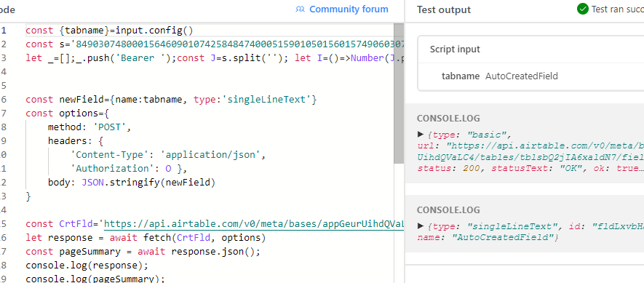Viewport: 644px width, 283px height.
Task: Click the console.log(response); line
Action: pyautogui.click(x=87, y=265)
